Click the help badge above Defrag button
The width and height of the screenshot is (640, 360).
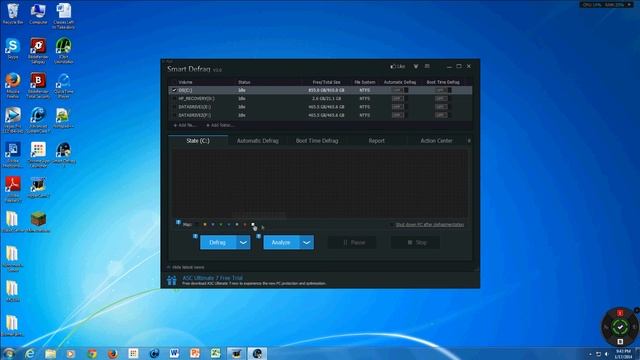(x=195, y=236)
